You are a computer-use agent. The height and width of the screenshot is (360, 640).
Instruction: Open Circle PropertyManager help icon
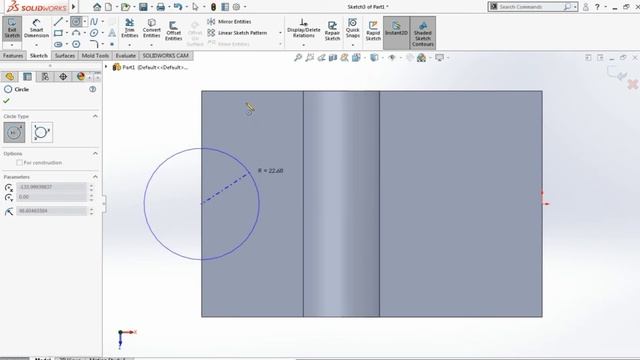point(93,89)
